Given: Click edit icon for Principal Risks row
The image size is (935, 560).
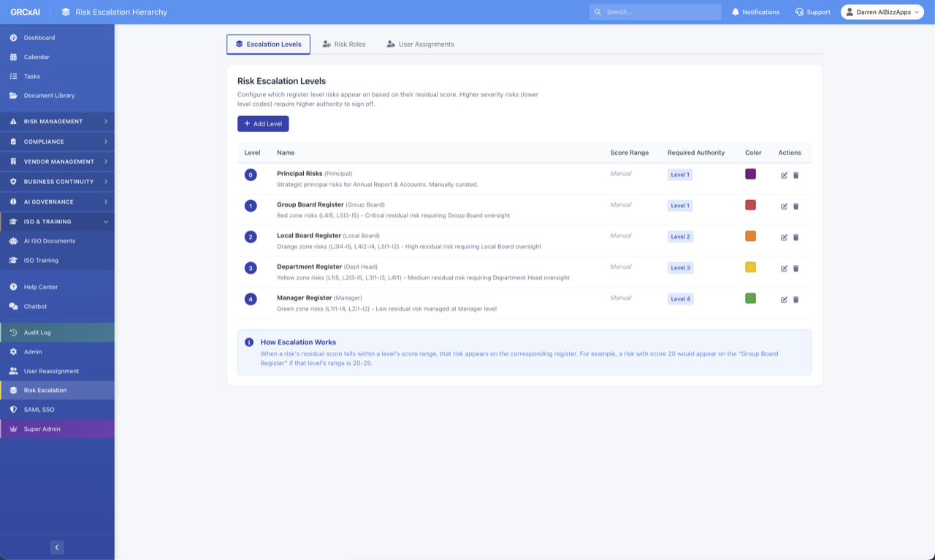Looking at the screenshot, I should coord(784,175).
